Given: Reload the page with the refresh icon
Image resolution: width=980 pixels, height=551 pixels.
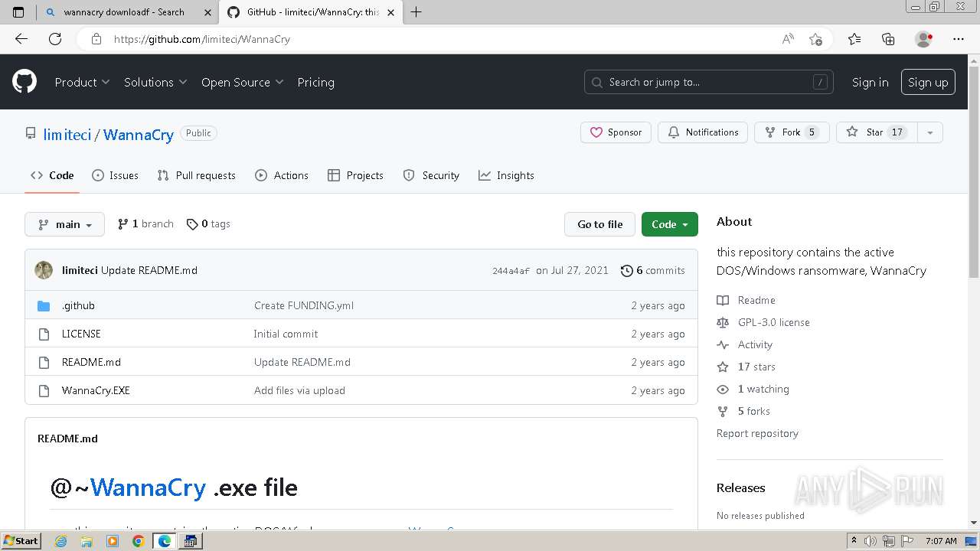Looking at the screenshot, I should click(55, 39).
